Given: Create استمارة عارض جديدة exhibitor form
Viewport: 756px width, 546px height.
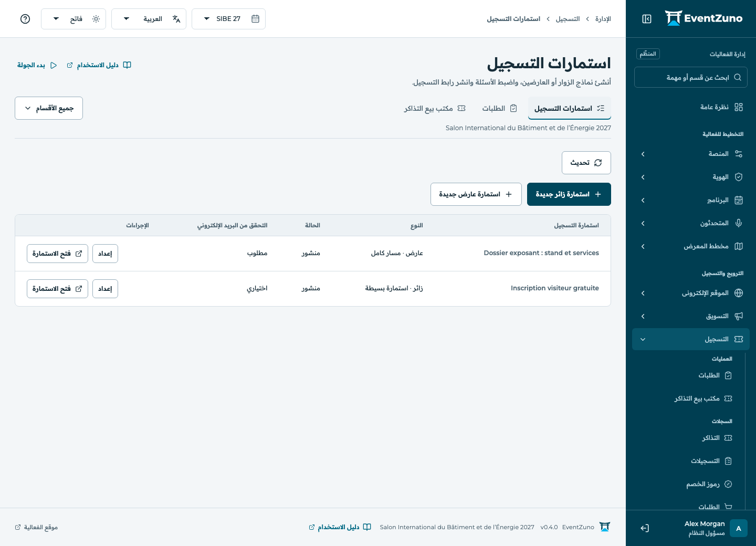Looking at the screenshot, I should point(476,194).
